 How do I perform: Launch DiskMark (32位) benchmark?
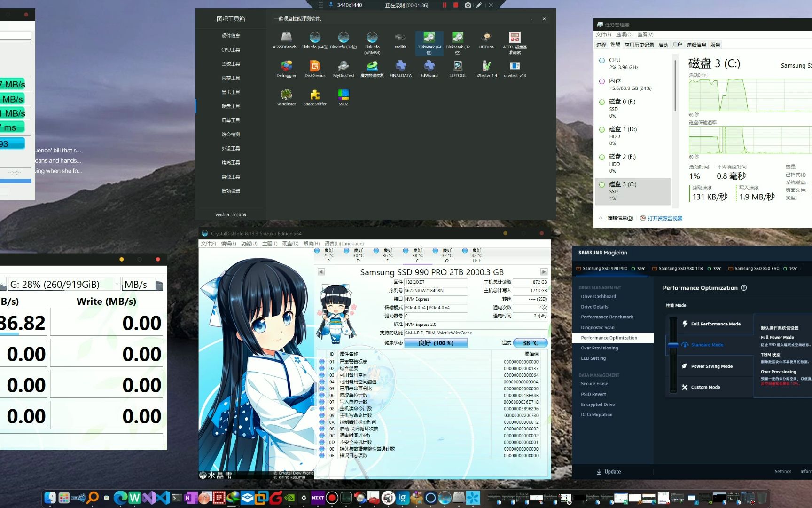pyautogui.click(x=458, y=43)
